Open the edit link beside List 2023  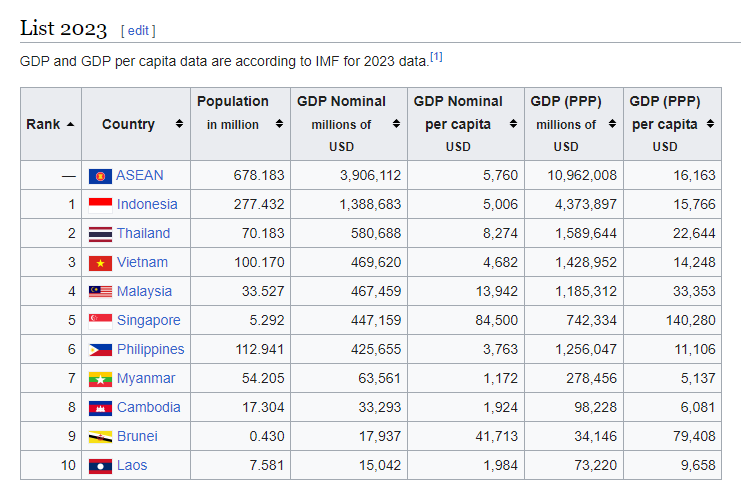pos(138,31)
